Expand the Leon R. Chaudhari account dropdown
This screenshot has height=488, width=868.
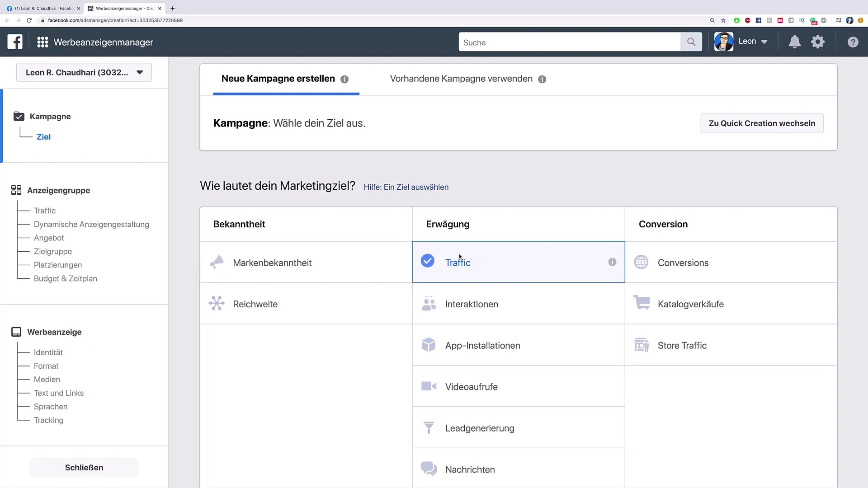click(139, 72)
